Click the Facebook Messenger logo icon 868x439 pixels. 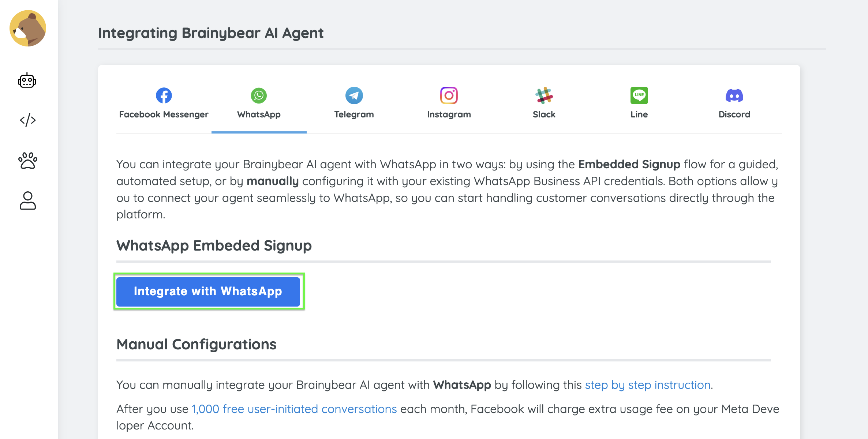click(164, 95)
